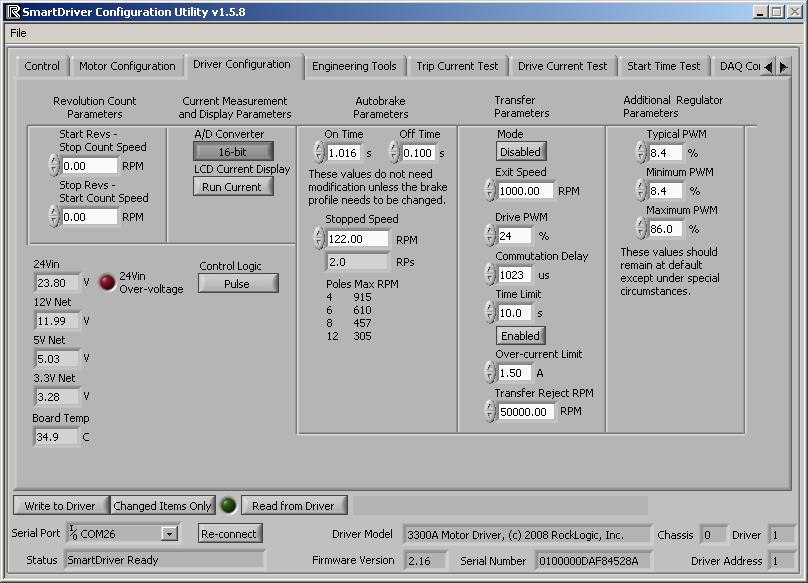Screen dimensions: 808x583
Task: Click the Write to Driver button
Action: 60,506
